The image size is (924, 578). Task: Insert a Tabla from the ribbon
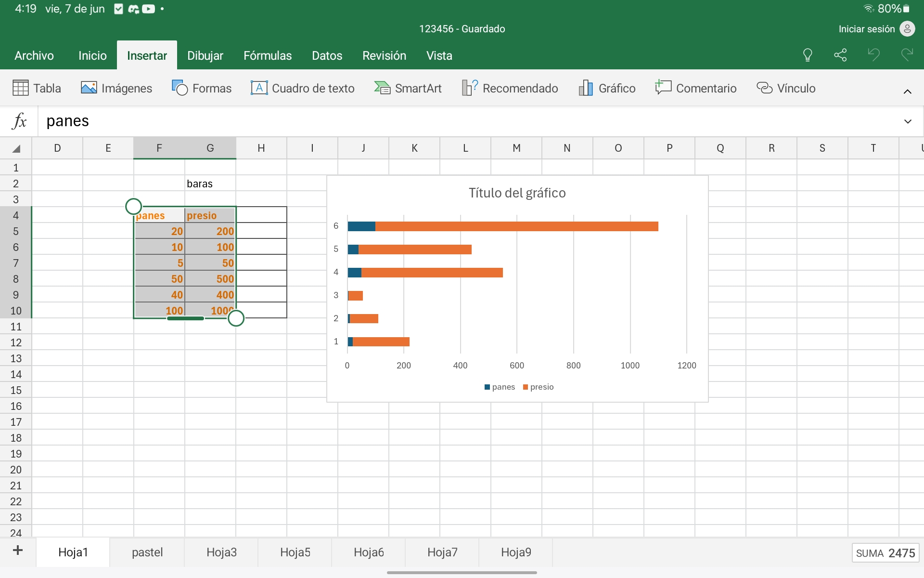(37, 88)
